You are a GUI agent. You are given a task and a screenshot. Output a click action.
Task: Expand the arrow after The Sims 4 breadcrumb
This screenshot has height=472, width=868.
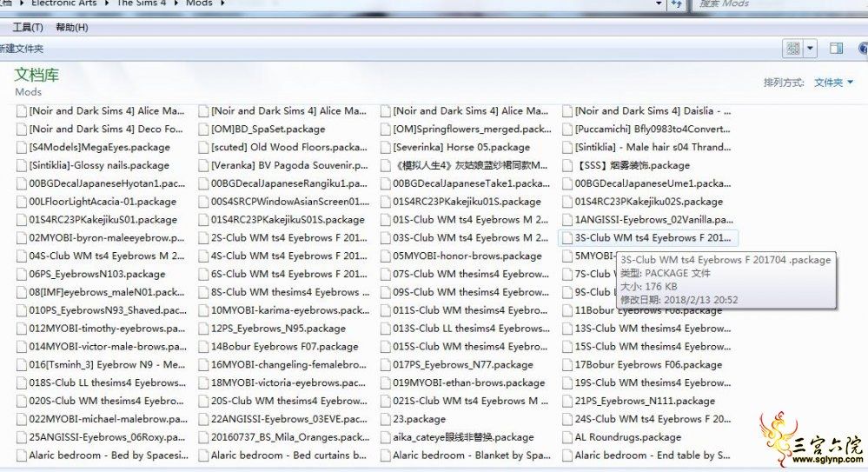(176, 3)
